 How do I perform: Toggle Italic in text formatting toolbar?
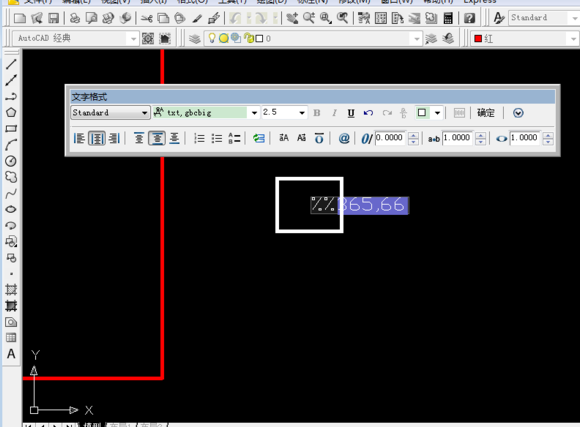click(334, 113)
